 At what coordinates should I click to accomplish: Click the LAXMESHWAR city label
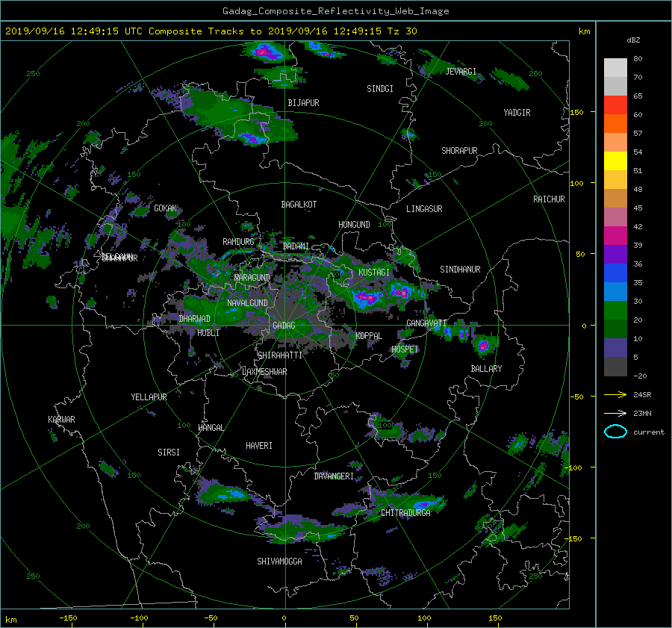tap(265, 372)
